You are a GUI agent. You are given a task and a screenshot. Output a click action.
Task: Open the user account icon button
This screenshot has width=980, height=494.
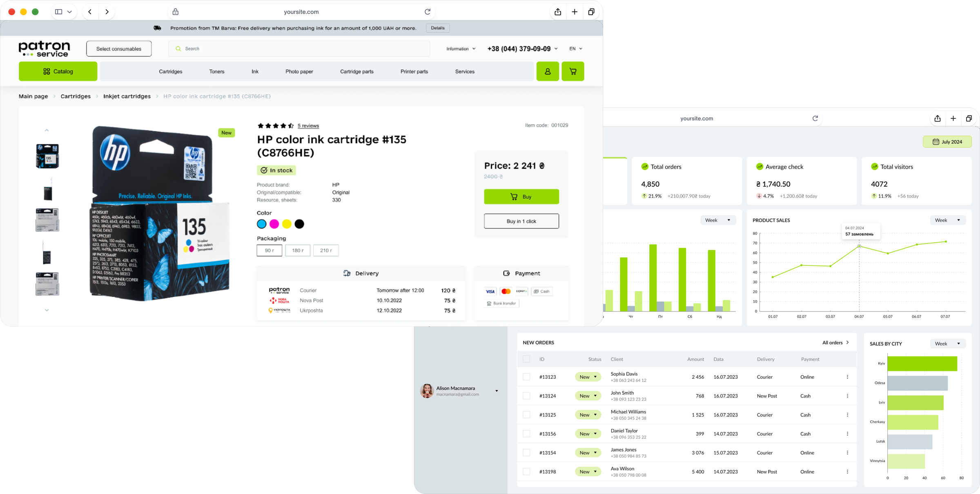[x=547, y=72]
